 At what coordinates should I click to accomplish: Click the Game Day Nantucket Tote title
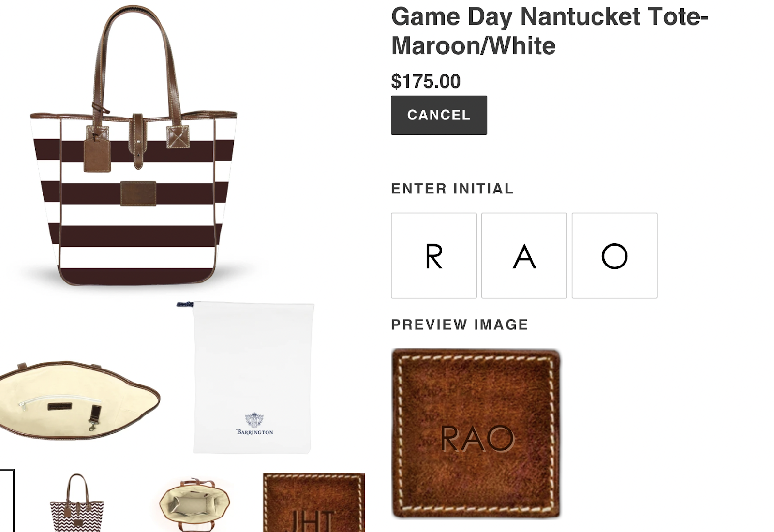point(550,31)
